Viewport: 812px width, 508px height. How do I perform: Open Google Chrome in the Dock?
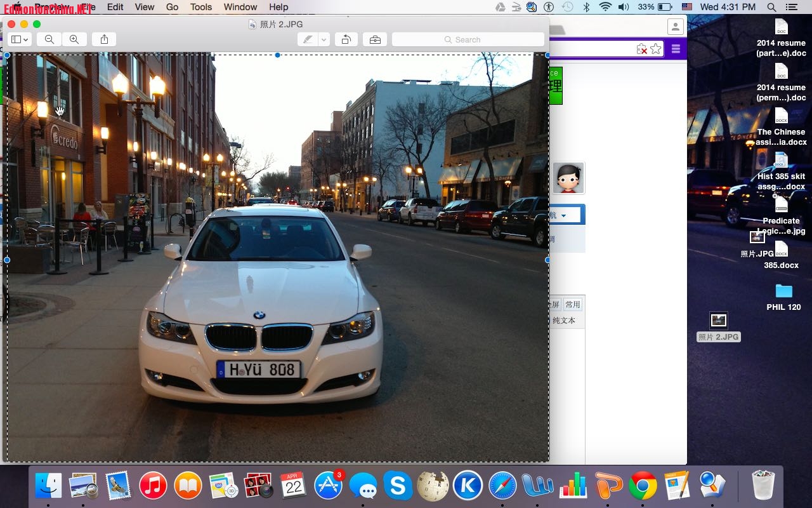(643, 486)
